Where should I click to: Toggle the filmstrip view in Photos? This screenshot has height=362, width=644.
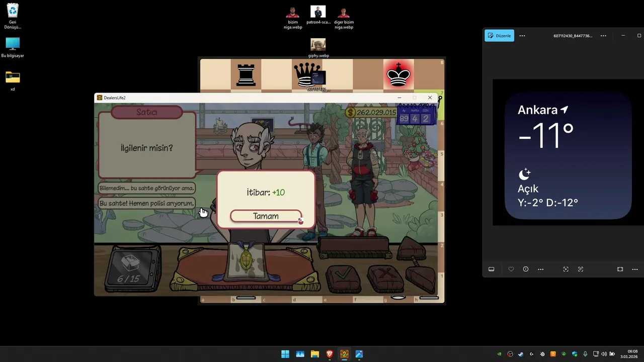(x=492, y=269)
